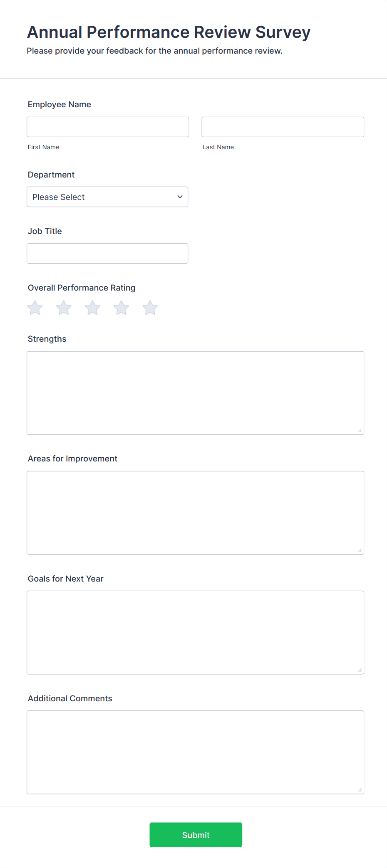Screen dimensions: 387x868
Task: Give a five-star performance rating
Action: click(x=150, y=308)
